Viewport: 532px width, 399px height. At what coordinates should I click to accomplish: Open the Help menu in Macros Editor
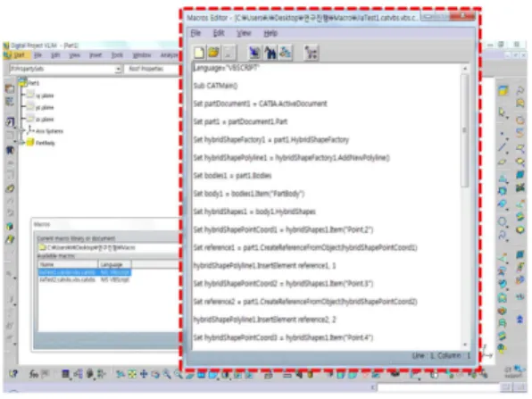click(x=270, y=33)
